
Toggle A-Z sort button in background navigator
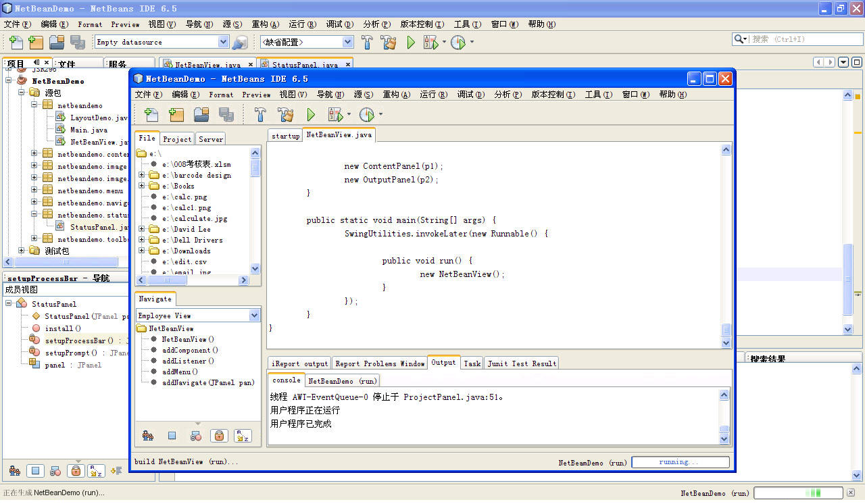pyautogui.click(x=97, y=471)
